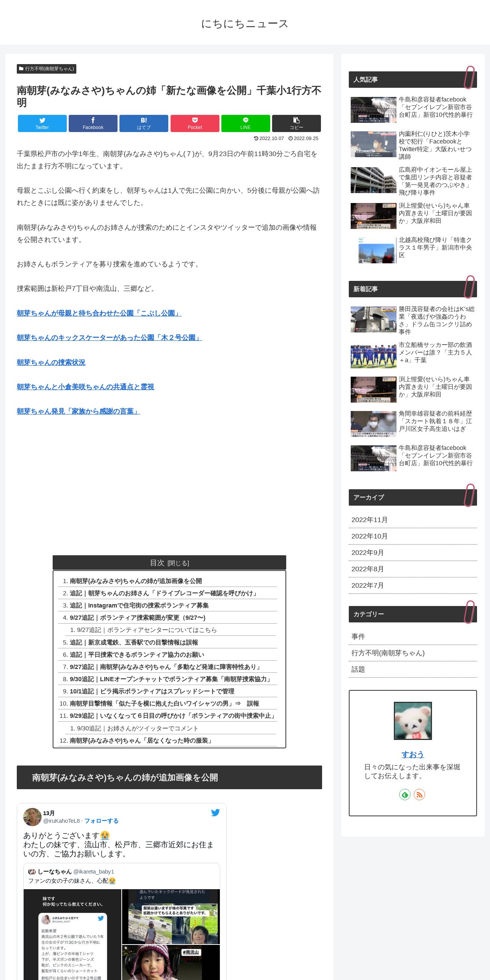Jump to TOC item 9 ビラ掲示ボランティア
Image resolution: width=490 pixels, height=980 pixels.
(x=152, y=691)
